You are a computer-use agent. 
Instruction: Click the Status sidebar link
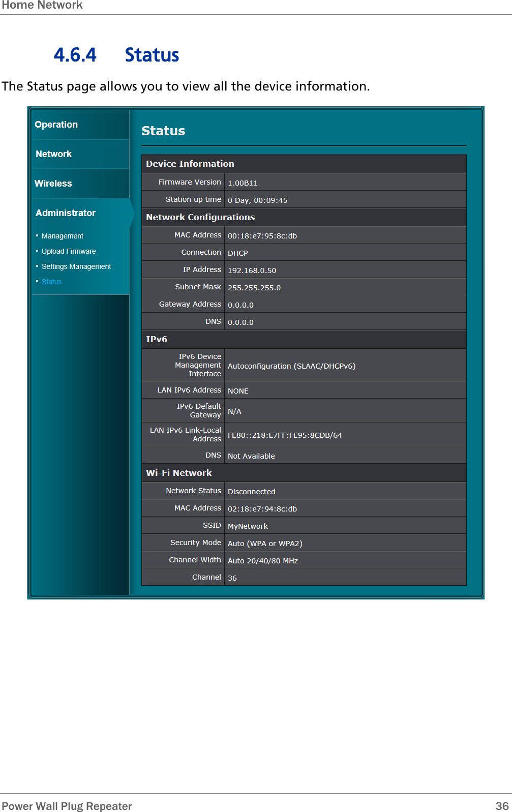click(51, 282)
